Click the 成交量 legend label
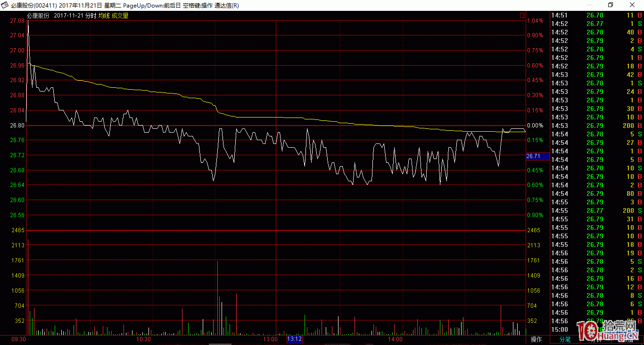 (x=120, y=16)
